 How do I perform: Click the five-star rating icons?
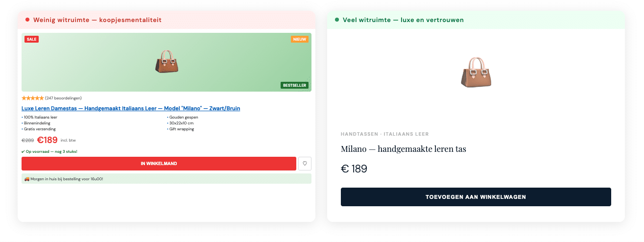click(x=33, y=98)
